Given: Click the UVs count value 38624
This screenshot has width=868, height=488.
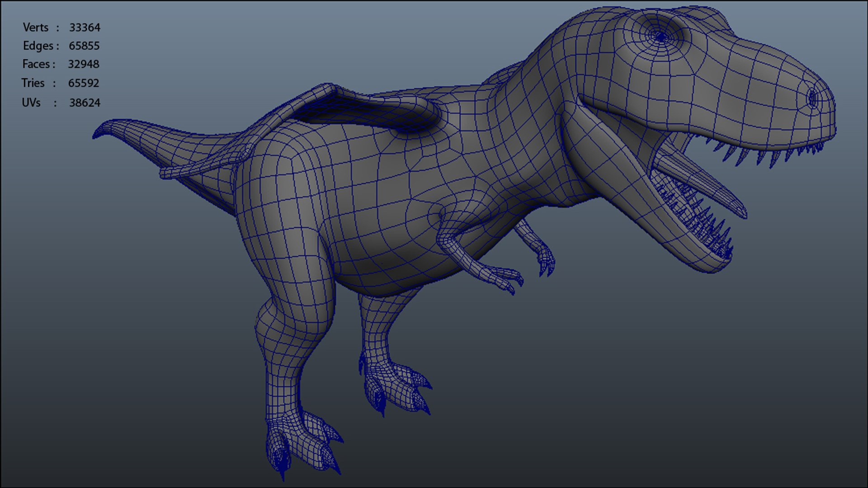Looking at the screenshot, I should (x=85, y=103).
